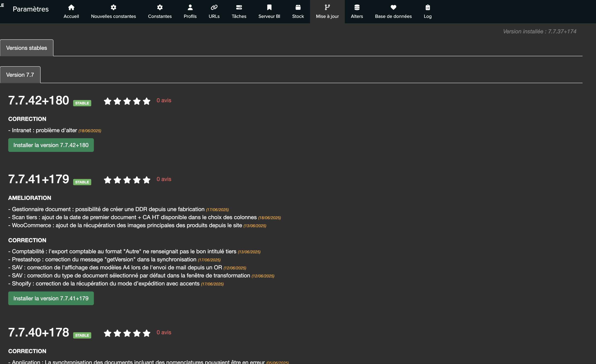Click the 'WooCommerce' improvement line
Screen dimensions: 596x364
137,225
